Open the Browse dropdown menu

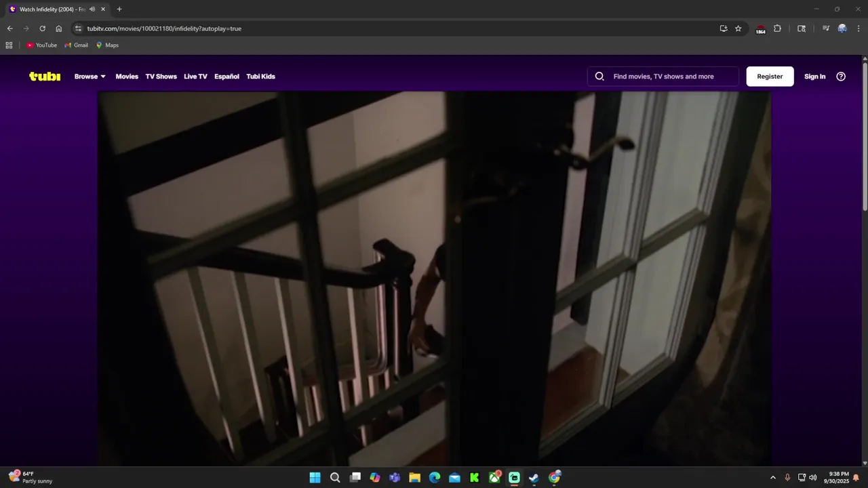coord(90,77)
